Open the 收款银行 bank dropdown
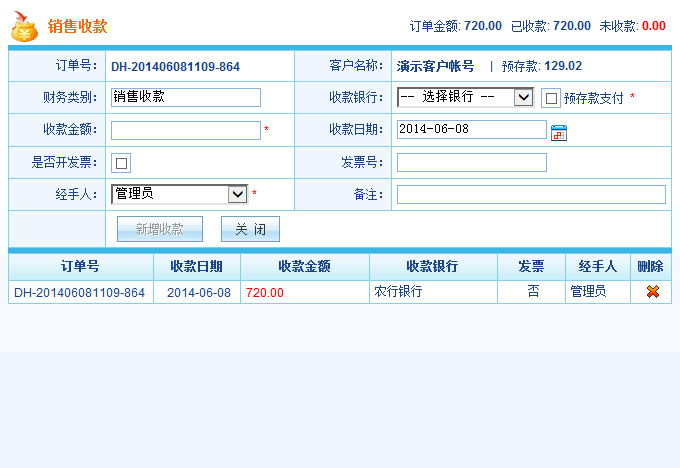Viewport: 680px width, 468px height. [x=465, y=97]
